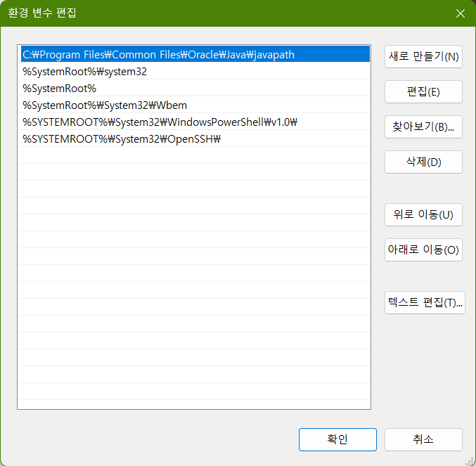Select the WindowsPowerShell\v1.0 path entry
Screen dimensions: 476x466
[194, 122]
